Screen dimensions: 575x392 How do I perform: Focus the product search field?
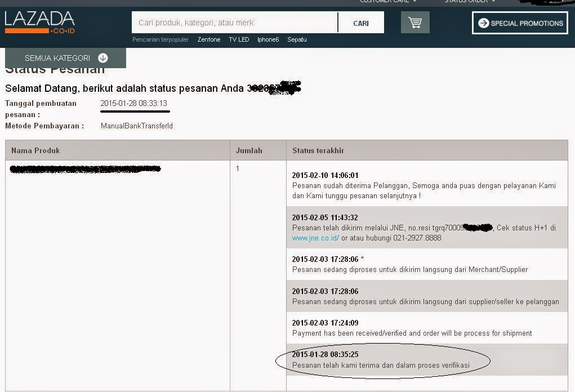[235, 23]
